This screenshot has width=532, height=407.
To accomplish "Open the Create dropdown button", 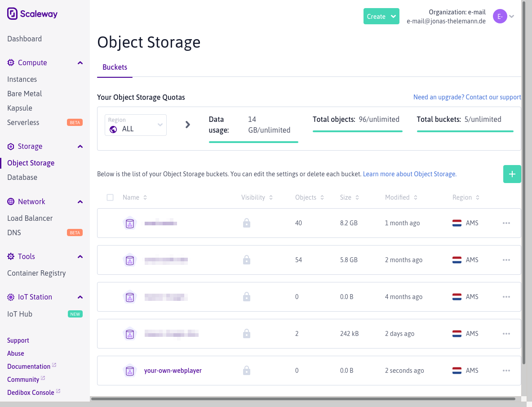I will [x=381, y=16].
